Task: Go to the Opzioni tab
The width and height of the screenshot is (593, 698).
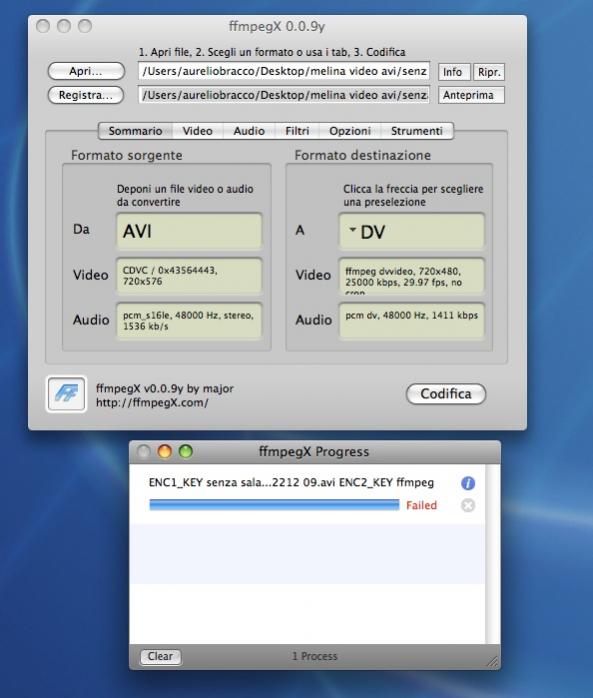Action: 350,131
